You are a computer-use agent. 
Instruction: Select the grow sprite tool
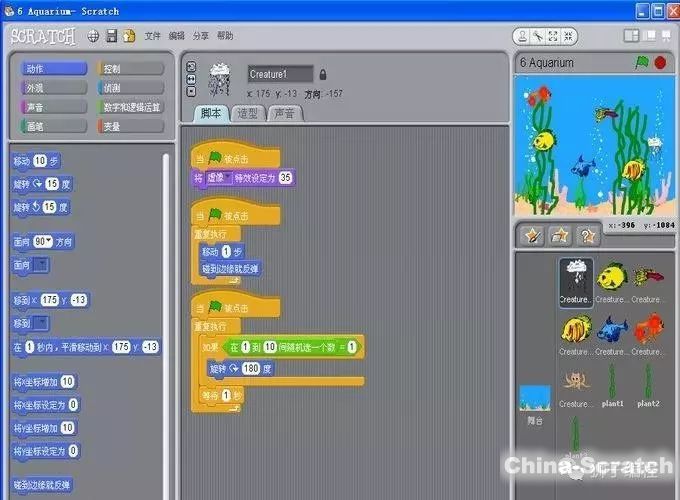(x=553, y=36)
